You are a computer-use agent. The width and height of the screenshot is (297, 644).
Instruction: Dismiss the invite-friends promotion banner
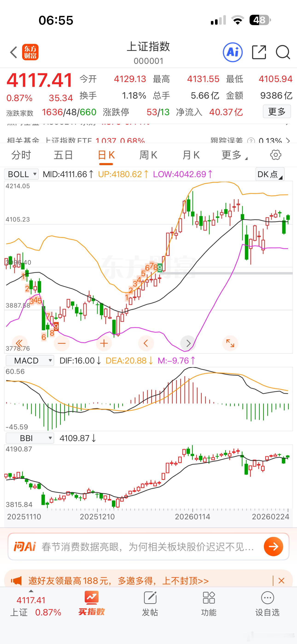281,580
